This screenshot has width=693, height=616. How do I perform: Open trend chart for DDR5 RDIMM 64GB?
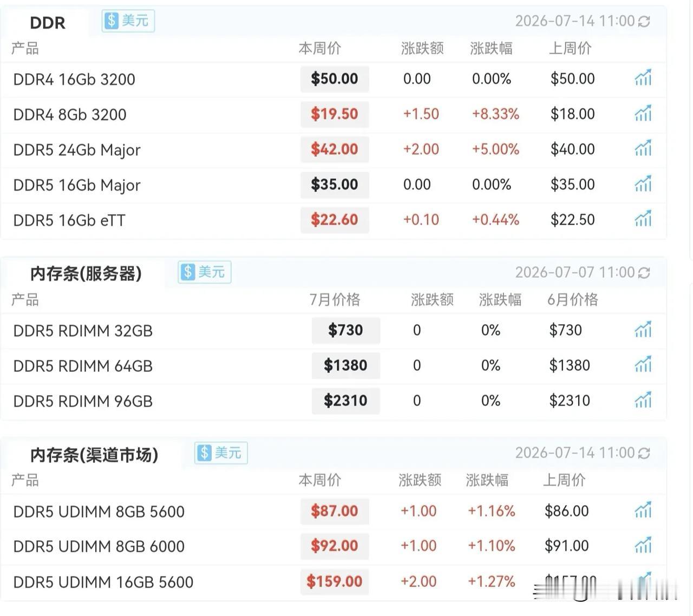tap(643, 365)
